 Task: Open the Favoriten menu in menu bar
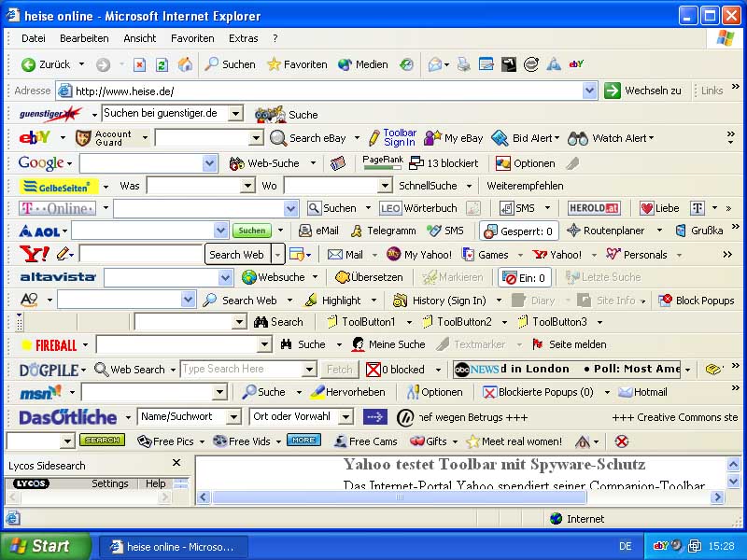click(x=192, y=38)
